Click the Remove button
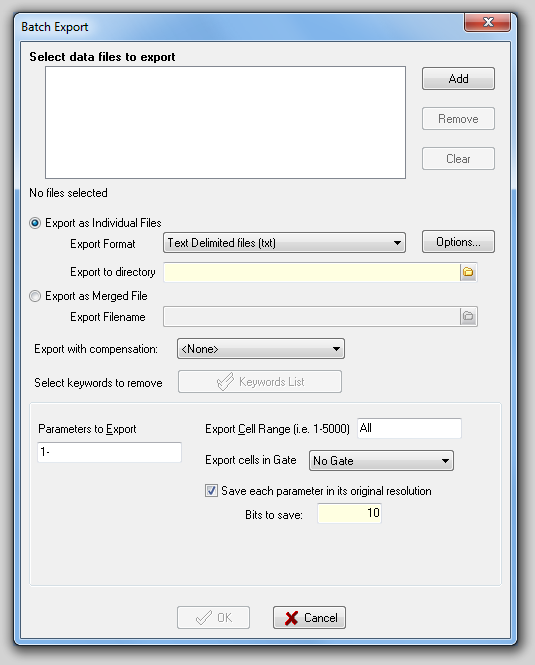535x665 pixels. pyautogui.click(x=458, y=119)
